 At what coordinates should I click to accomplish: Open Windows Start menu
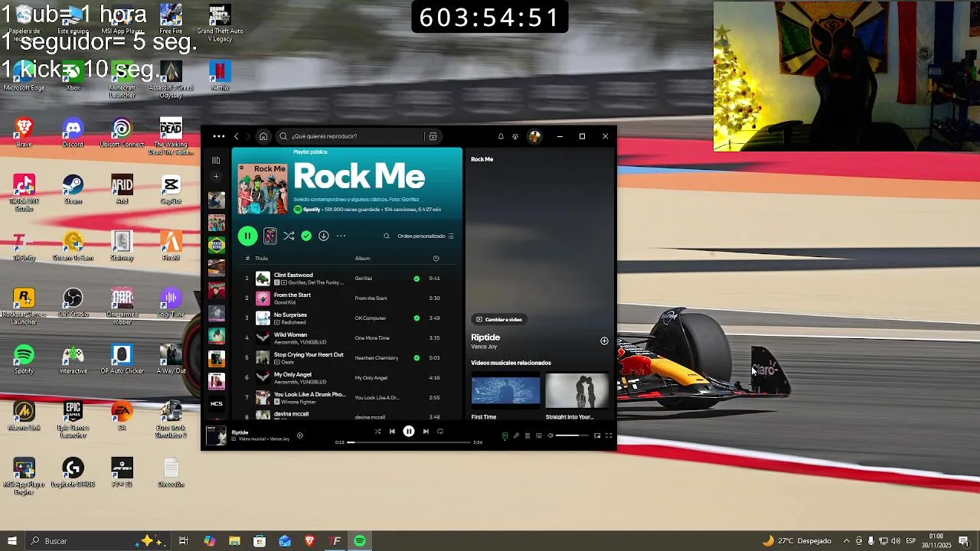[11, 541]
